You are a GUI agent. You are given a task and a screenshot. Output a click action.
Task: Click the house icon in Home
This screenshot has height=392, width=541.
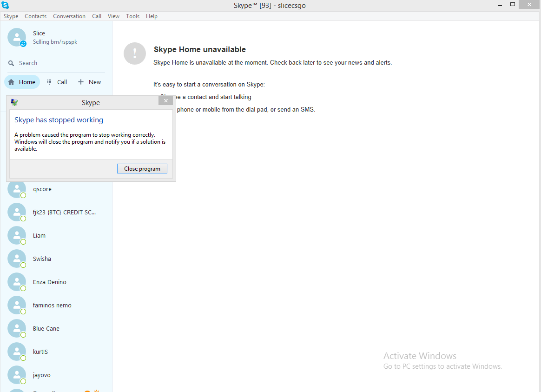pos(11,82)
